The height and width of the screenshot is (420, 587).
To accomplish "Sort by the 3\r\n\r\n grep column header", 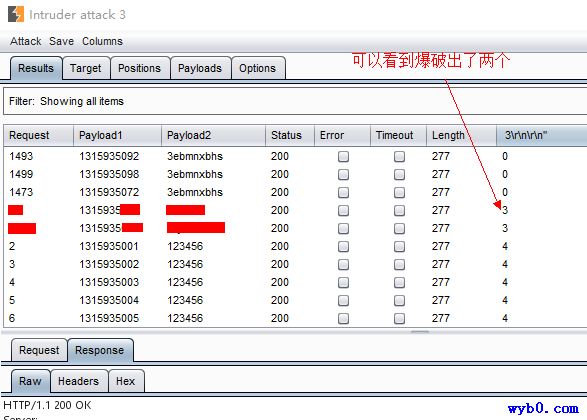I will pos(541,135).
